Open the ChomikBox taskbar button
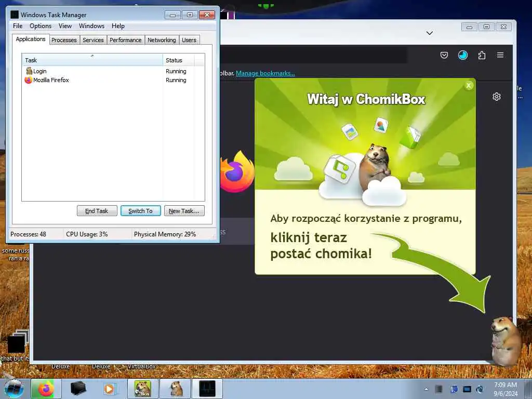Screen dimensions: 532x399 [x=142, y=389]
